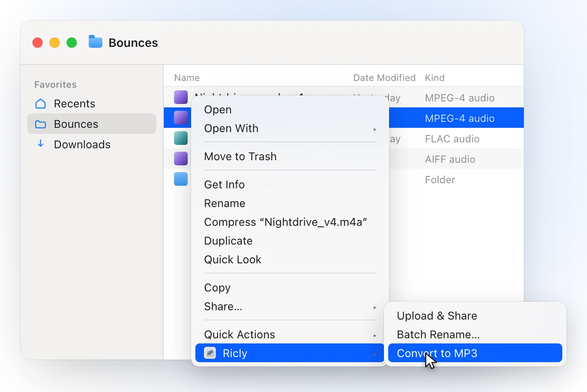Click the blue folder icon beside the Bounces window title
The image size is (587, 392).
click(x=96, y=42)
